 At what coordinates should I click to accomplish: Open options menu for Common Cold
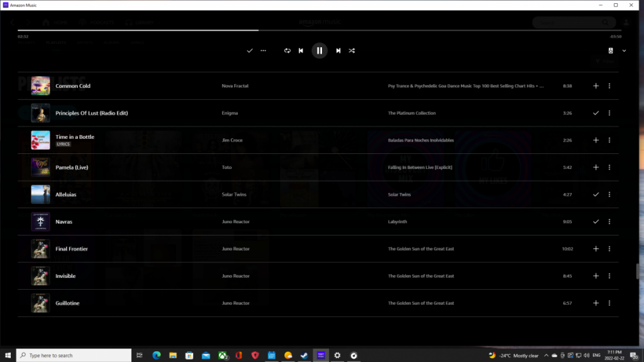[x=609, y=85]
